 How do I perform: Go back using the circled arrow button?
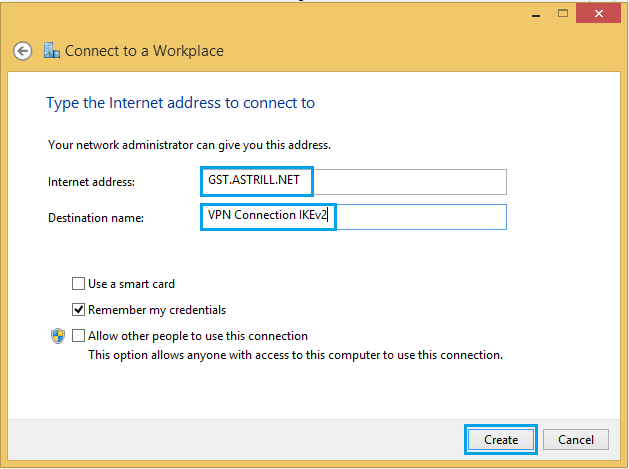pos(22,51)
